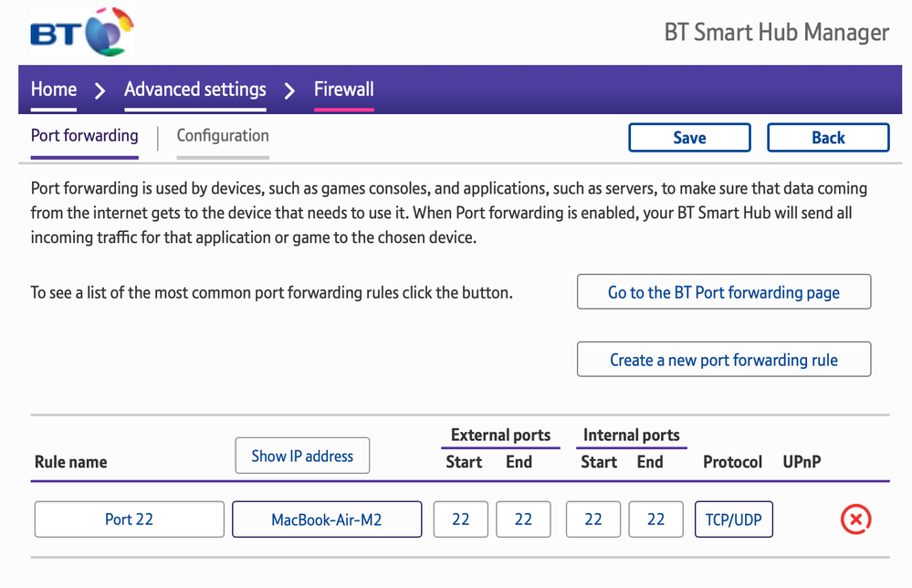Screen dimensions: 912x588
Task: Create a new port forwarding rule
Action: 723,360
